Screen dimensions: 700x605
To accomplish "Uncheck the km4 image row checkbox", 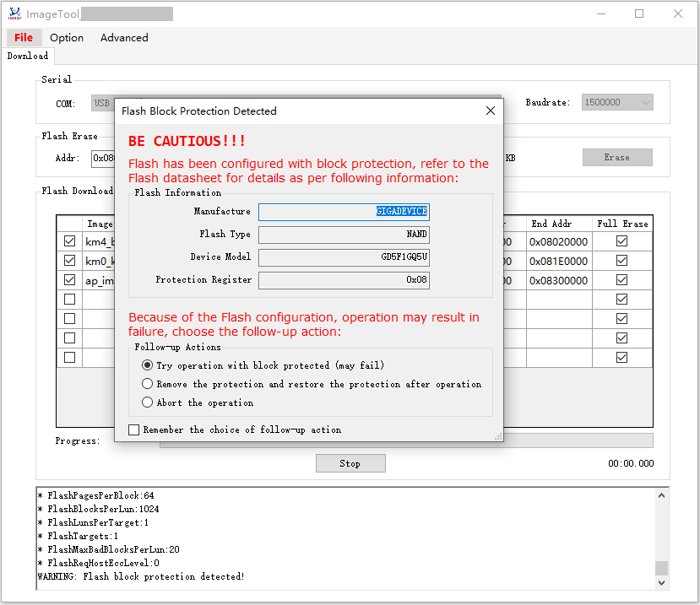I will pos(69,241).
